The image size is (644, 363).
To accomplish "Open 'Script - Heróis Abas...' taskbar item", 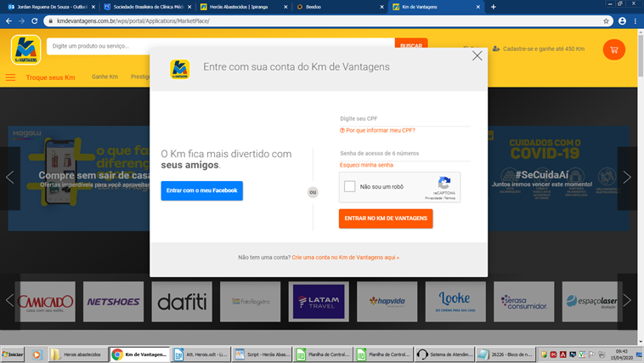I will (x=263, y=354).
